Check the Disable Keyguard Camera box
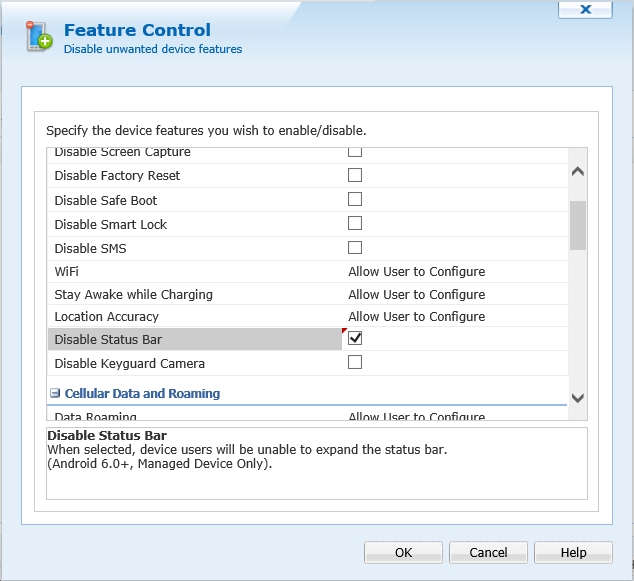Image resolution: width=634 pixels, height=581 pixels. click(355, 362)
